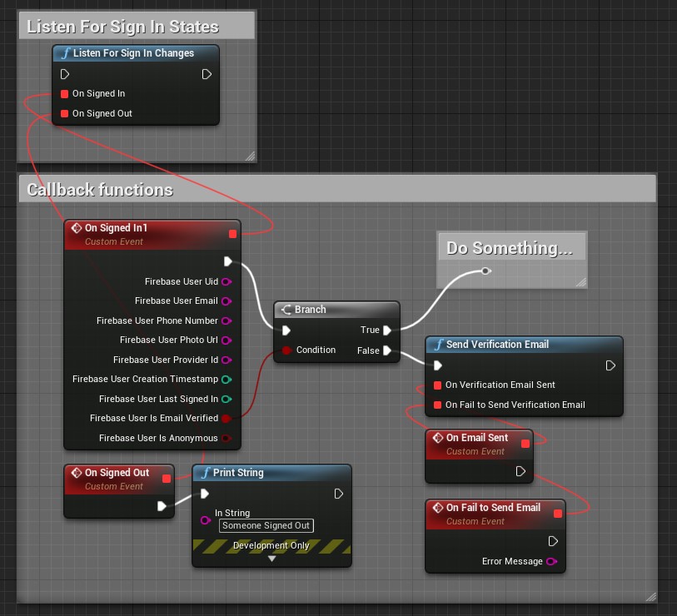Click the delegate output pin on On Signed In1 event header
Screen dimensions: 677x616
coord(232,234)
